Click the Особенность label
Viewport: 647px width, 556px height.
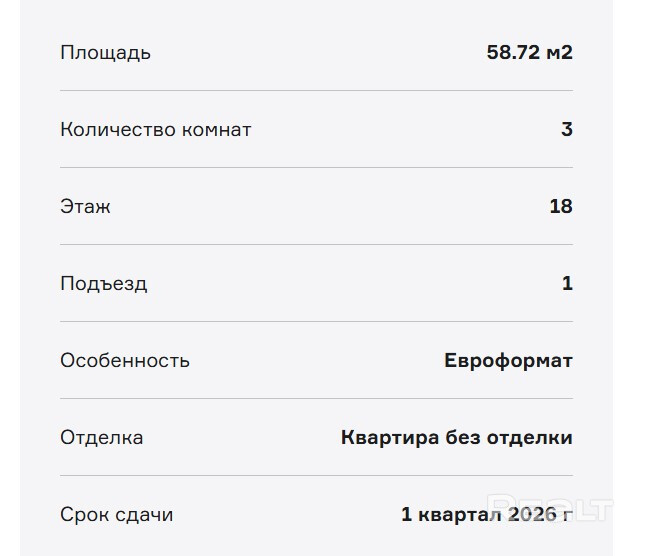pos(124,361)
